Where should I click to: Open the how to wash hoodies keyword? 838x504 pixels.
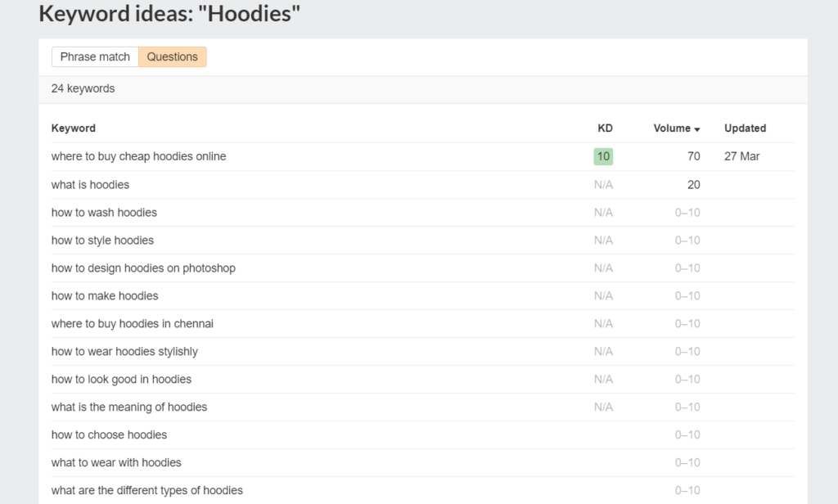[104, 213]
